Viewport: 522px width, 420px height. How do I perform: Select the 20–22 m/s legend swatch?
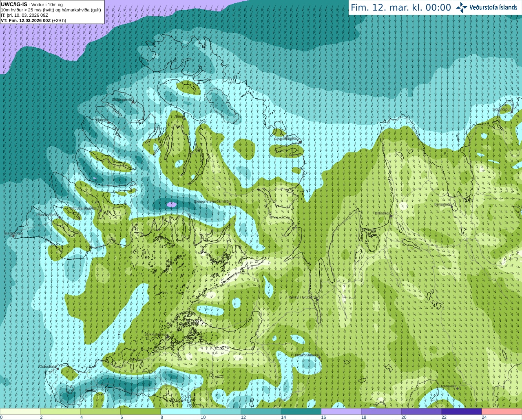point(422,411)
